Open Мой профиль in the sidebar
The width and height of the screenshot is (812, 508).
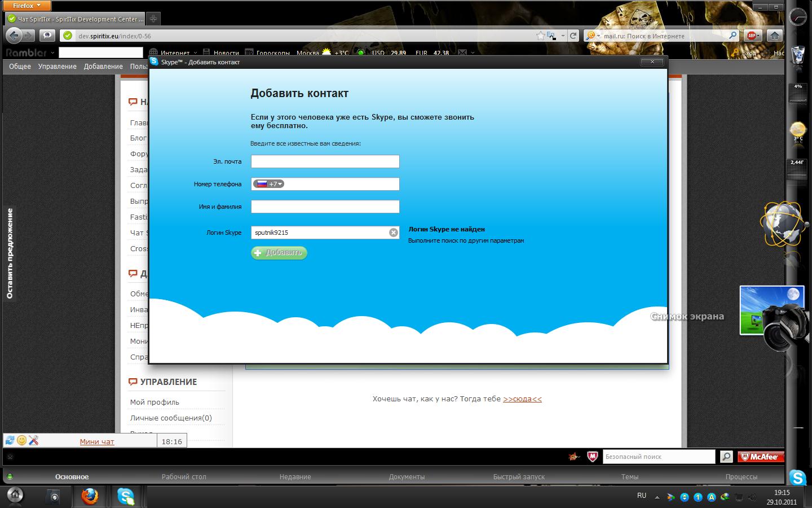coord(155,402)
